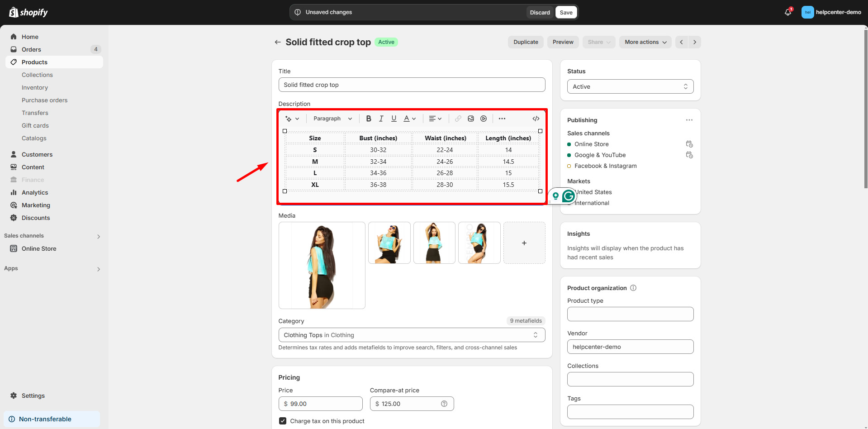The image size is (868, 429).
Task: Apply underline formatting in the editor
Action: pos(394,118)
